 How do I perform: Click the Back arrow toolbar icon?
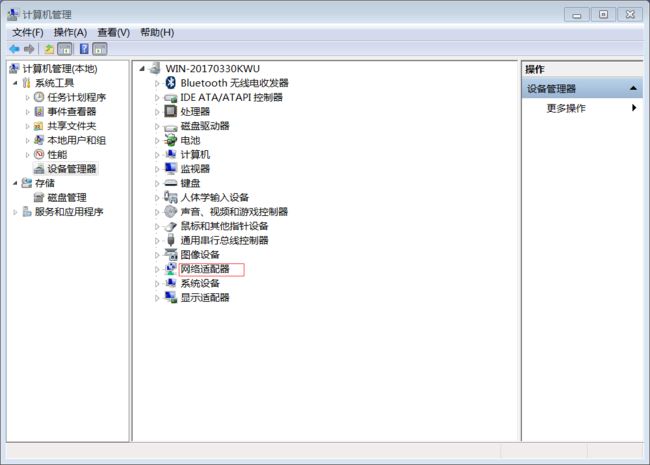[x=15, y=49]
